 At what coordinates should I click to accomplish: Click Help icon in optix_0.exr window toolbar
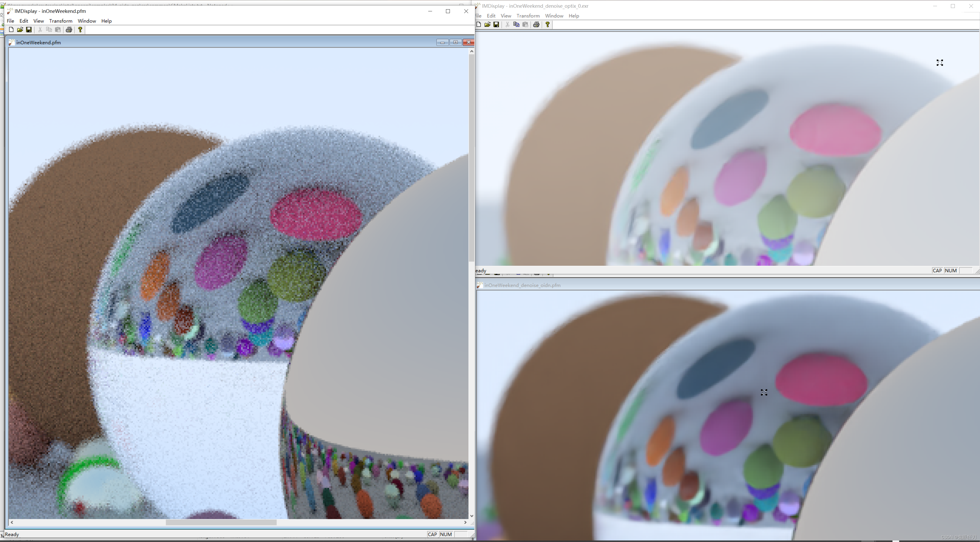click(x=547, y=25)
